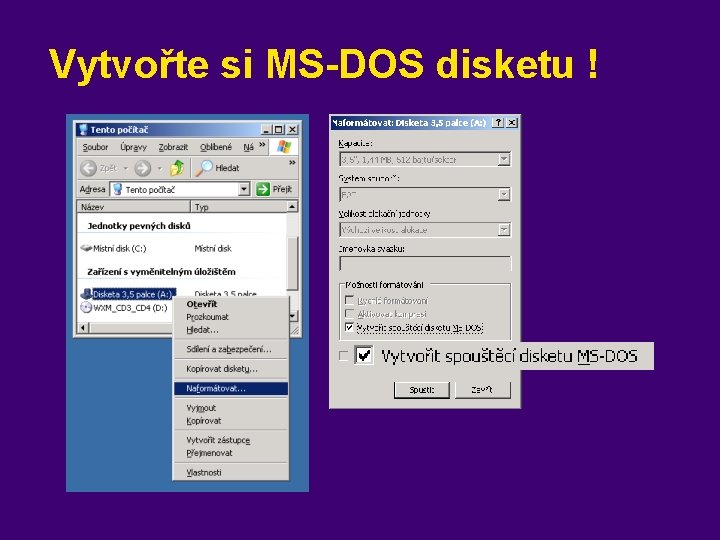Choose Vytvořit zástupce menu entry
Viewport: 720px width, 540px height.
[x=231, y=440]
